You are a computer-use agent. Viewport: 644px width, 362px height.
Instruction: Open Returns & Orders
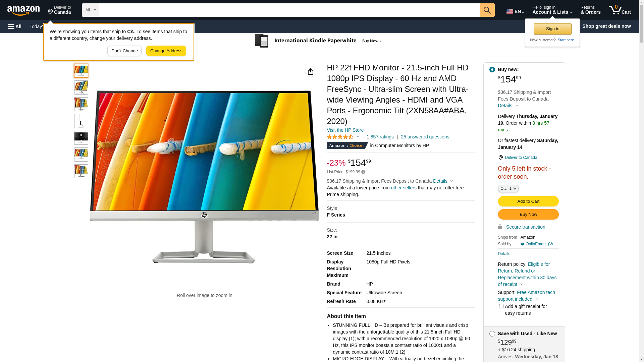click(x=590, y=10)
